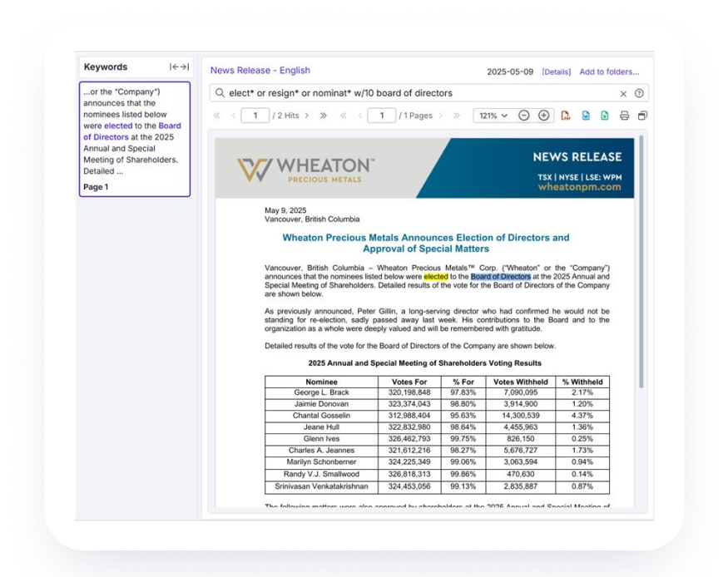Collapse the Keywords panel with the arrows icon
This screenshot has height=577, width=728.
[x=179, y=67]
